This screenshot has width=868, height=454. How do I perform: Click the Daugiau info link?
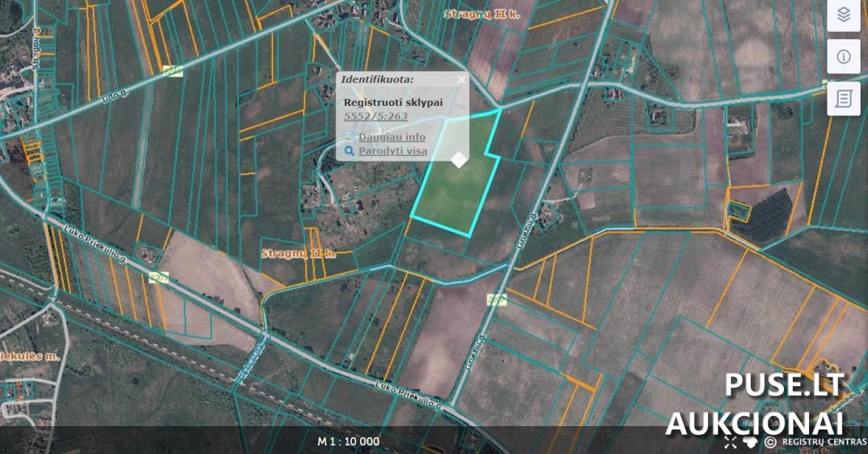[392, 137]
